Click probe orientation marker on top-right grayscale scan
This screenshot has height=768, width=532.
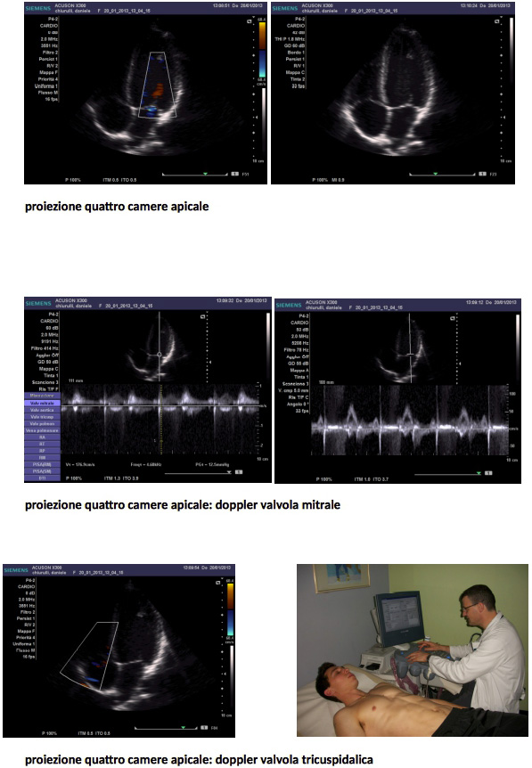click(x=497, y=21)
